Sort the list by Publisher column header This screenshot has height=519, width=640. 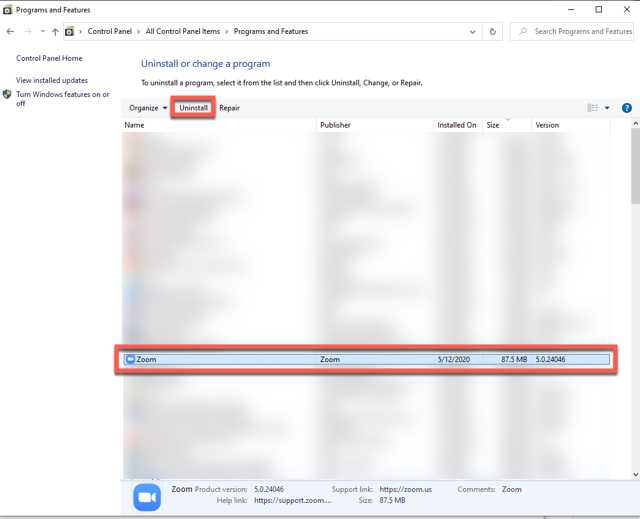pos(335,125)
